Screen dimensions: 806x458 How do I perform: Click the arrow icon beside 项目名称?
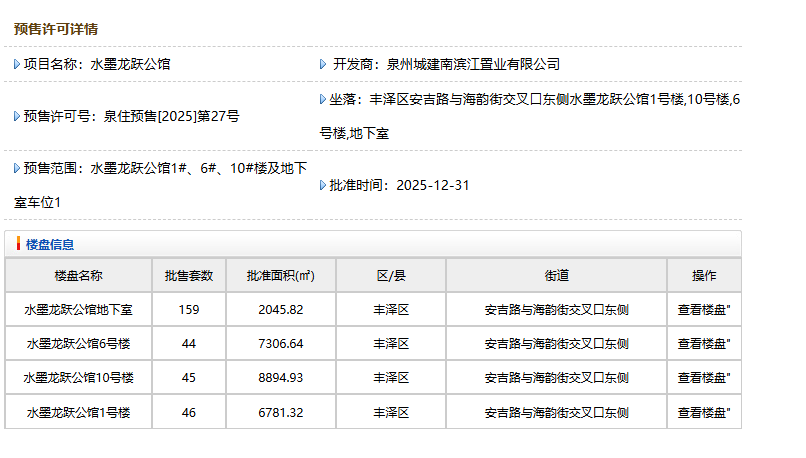[17, 64]
